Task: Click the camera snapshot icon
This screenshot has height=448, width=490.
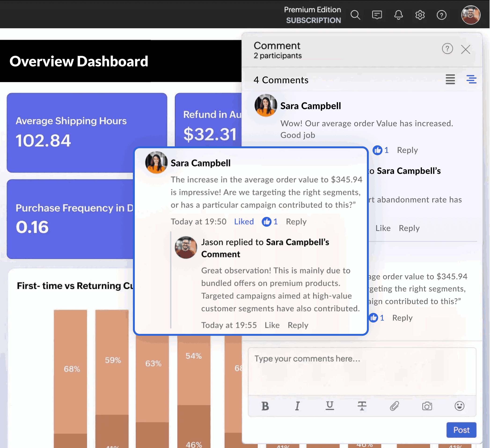Action: pyautogui.click(x=427, y=406)
